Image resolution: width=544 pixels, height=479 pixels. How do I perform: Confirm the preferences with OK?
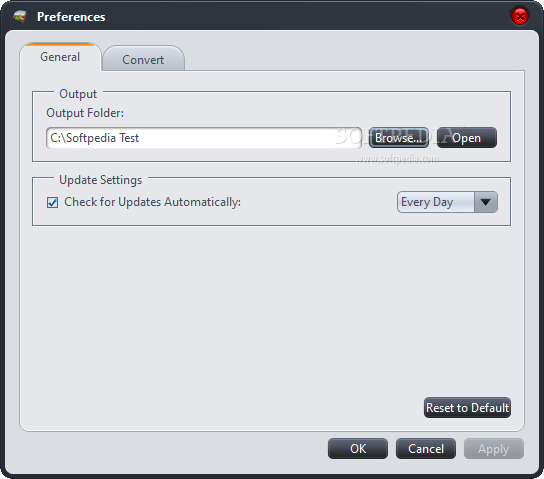(358, 448)
